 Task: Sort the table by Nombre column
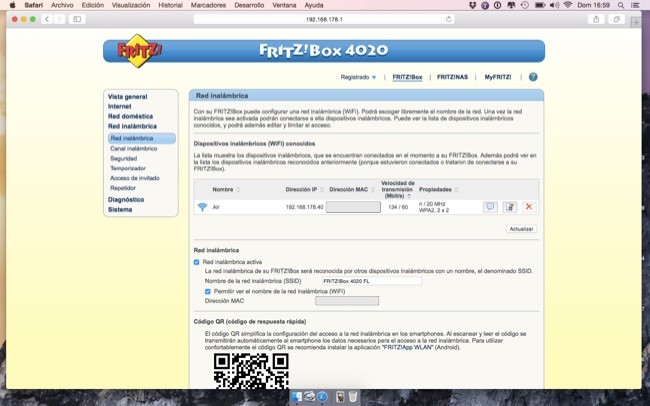click(226, 190)
